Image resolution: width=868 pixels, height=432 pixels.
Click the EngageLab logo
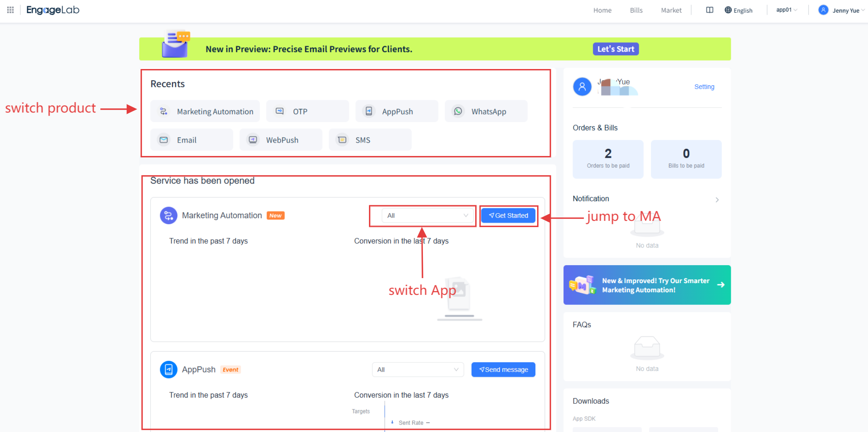point(53,10)
